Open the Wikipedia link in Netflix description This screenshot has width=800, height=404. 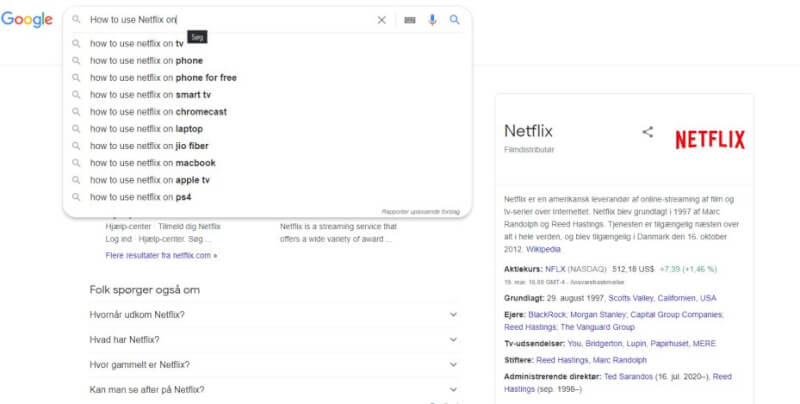click(543, 249)
